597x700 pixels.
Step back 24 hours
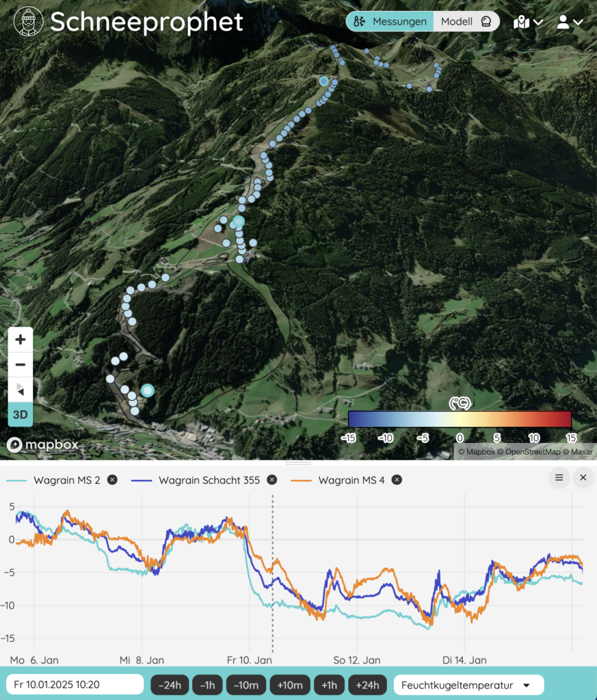coord(170,685)
